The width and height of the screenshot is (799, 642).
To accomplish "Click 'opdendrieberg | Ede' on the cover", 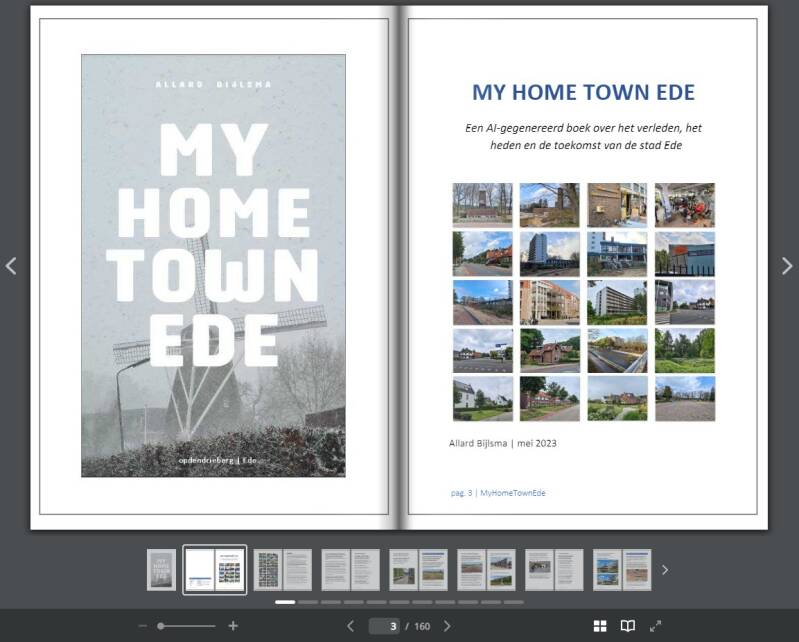I will [217, 460].
